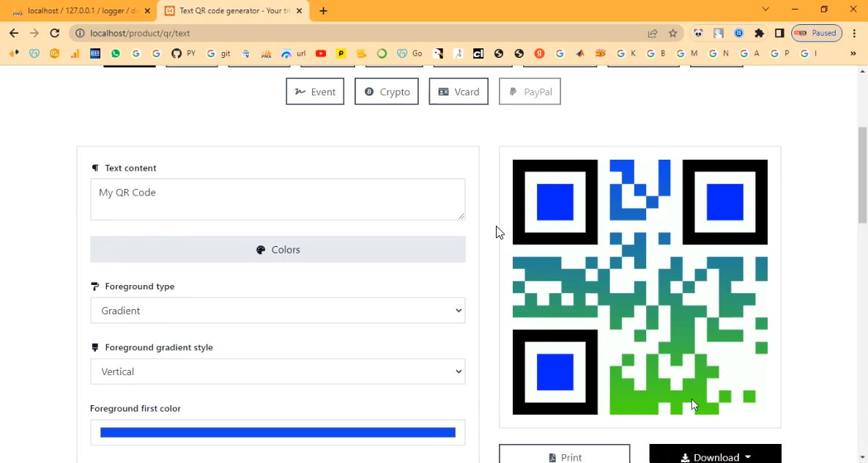Open the yellow camera bookmark
The width and height of the screenshot is (868, 463).
pyautogui.click(x=361, y=53)
